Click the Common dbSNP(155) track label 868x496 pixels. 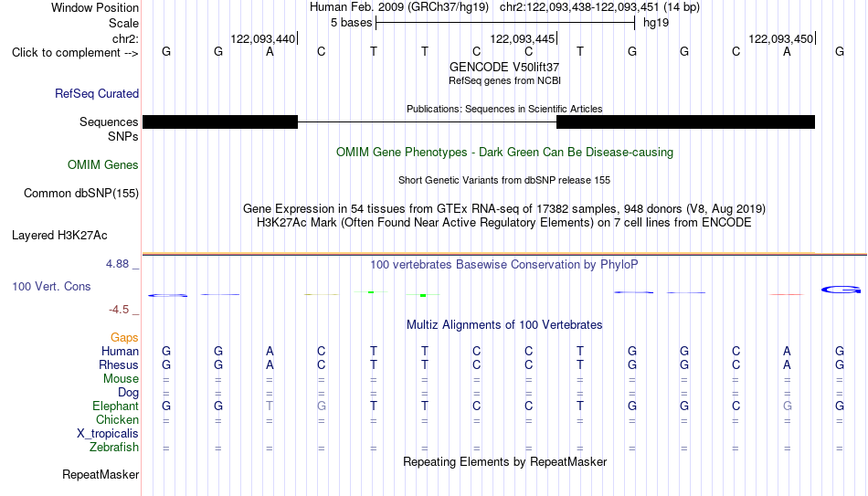click(x=81, y=194)
